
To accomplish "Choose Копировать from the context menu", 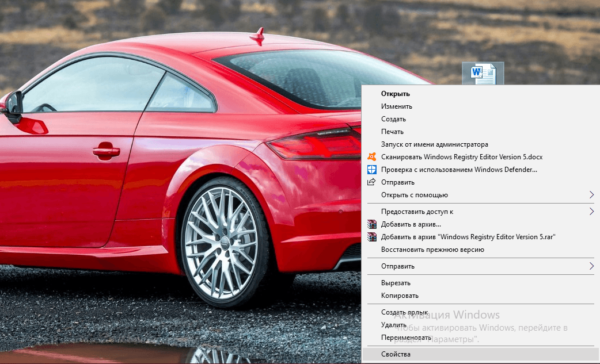I will 399,295.
